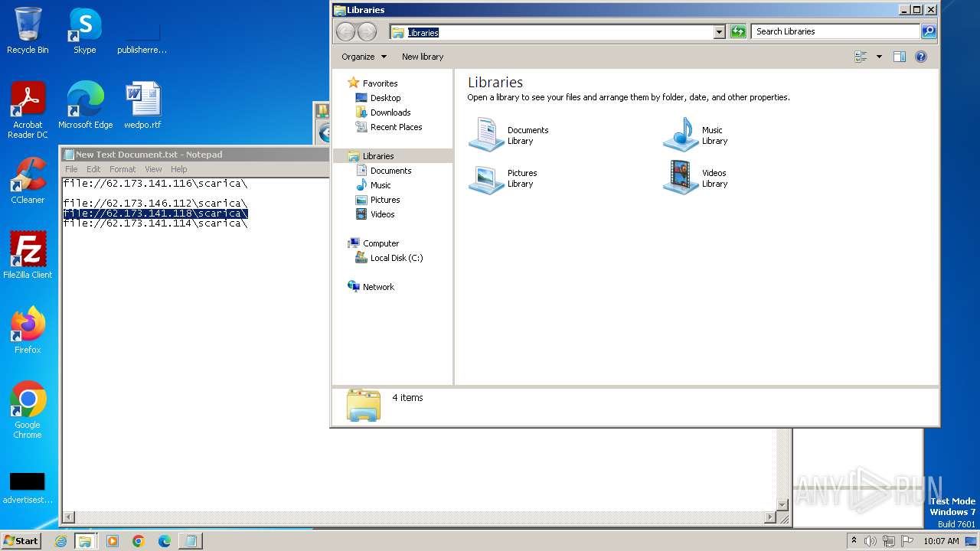Click the Windows Explorer taskbar button
The height and width of the screenshot is (551, 980).
coord(85,541)
